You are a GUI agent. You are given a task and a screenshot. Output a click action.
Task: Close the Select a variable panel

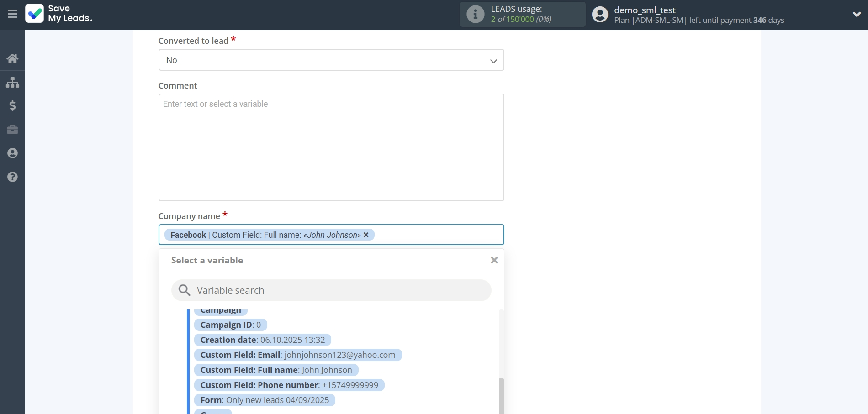[x=494, y=260]
